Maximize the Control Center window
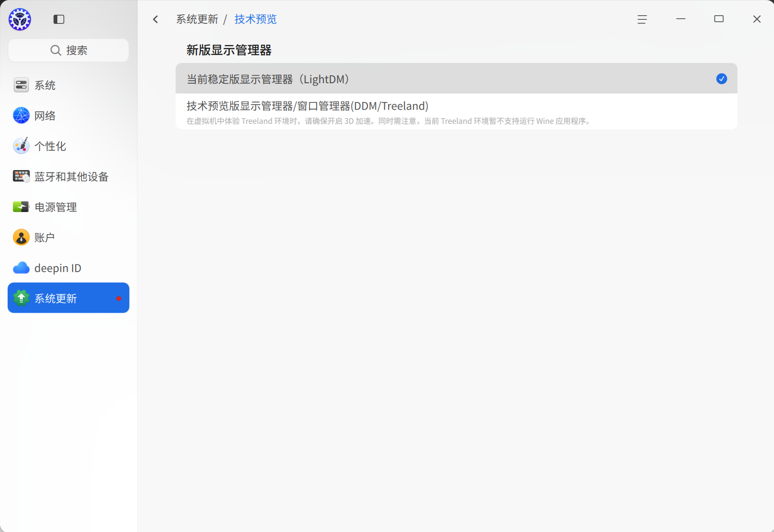The height and width of the screenshot is (532, 774). 719,19
